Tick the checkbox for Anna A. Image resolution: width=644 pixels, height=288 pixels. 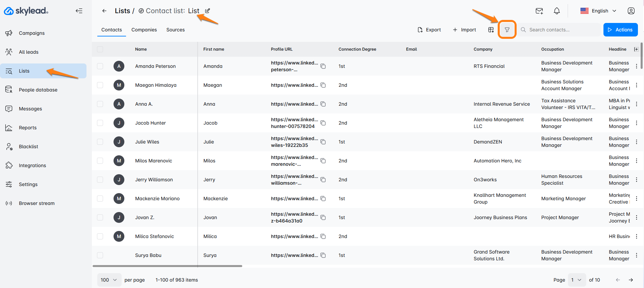(x=100, y=104)
